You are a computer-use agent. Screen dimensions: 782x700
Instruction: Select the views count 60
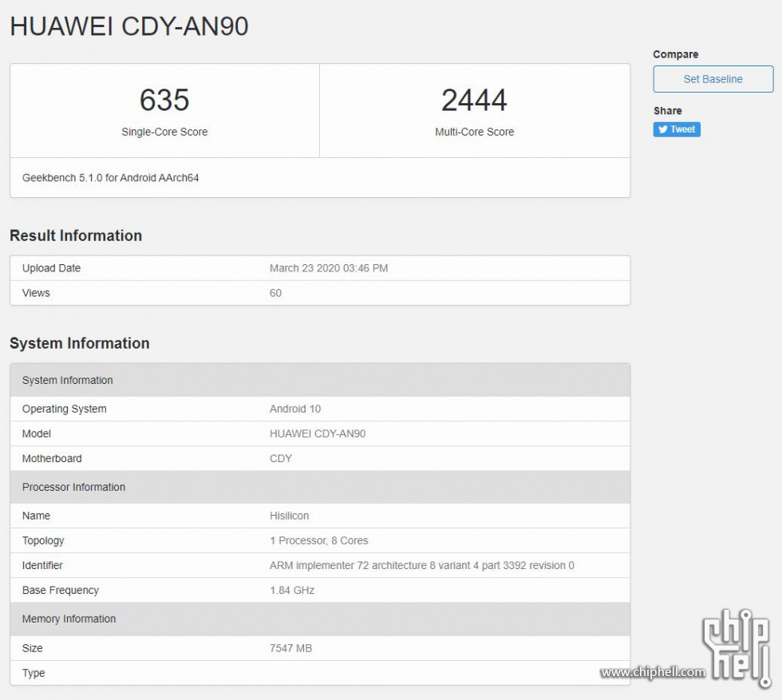pos(275,293)
